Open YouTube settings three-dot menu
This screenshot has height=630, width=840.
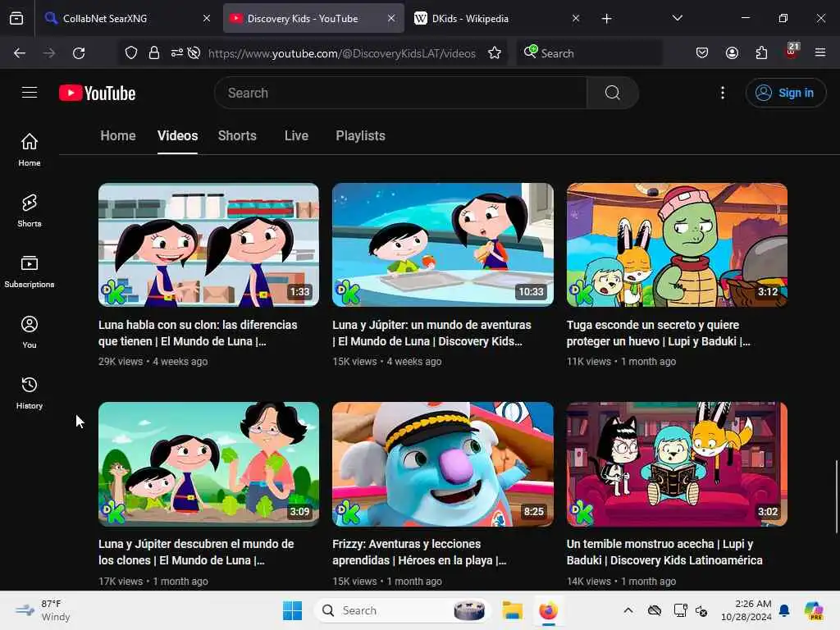pos(722,93)
